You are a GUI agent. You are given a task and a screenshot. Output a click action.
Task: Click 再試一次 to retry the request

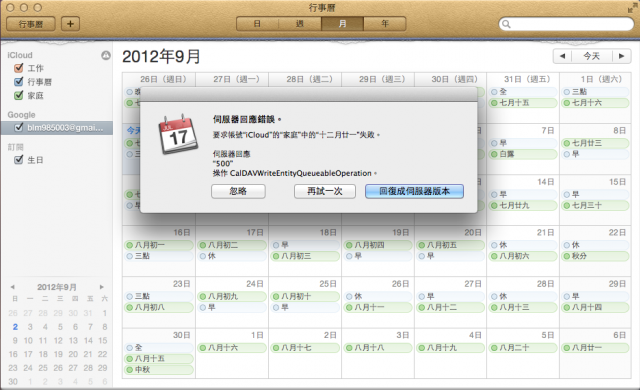(x=325, y=191)
